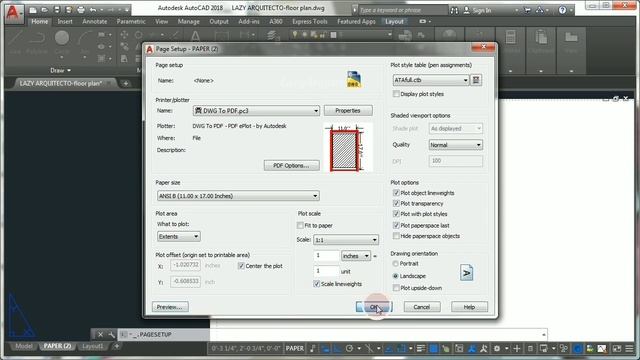Open the inches unit dropdown
This screenshot has width=640, height=360.
(x=356, y=256)
